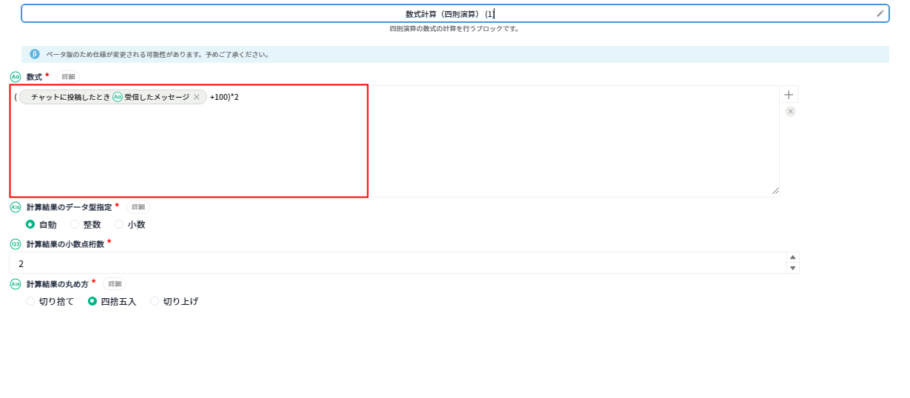910x398 pixels.
Task: Remove the 受信したメッセージ variable chip
Action: coord(196,97)
